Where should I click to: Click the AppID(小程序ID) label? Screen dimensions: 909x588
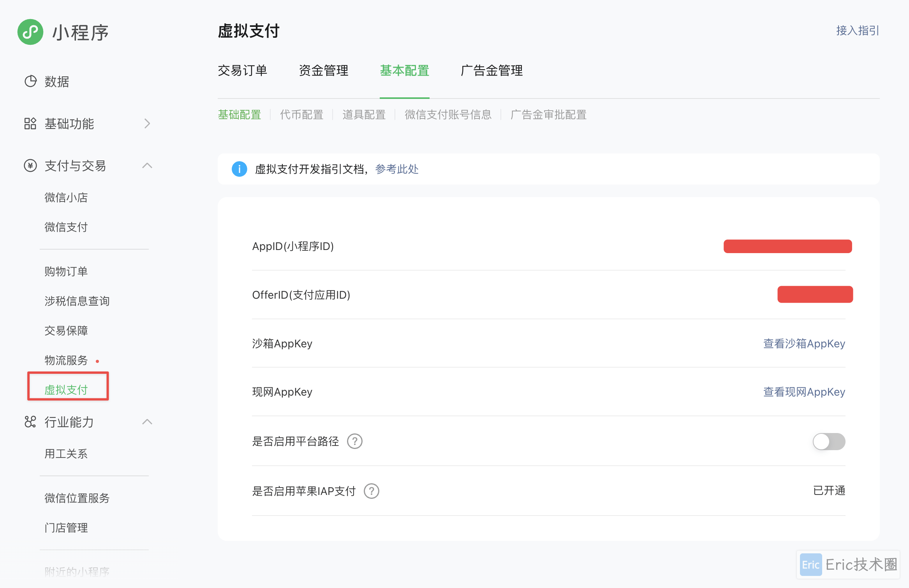coord(293,246)
